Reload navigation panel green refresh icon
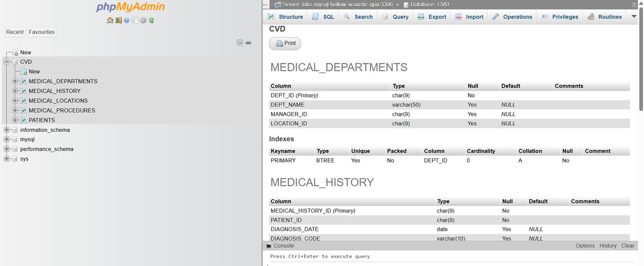 tap(152, 20)
